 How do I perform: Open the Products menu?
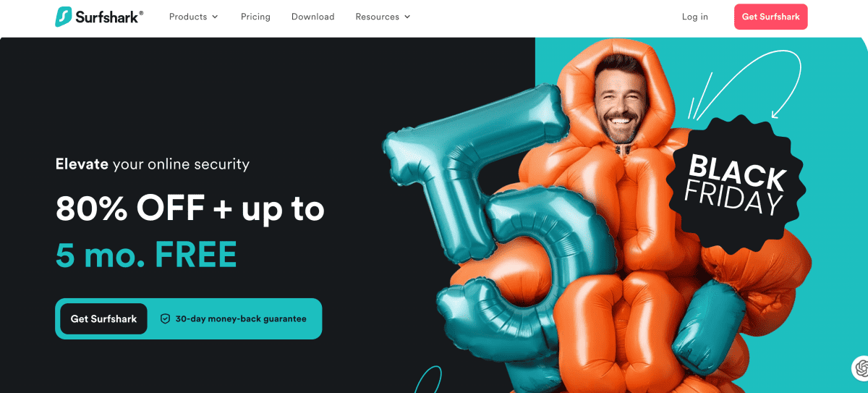click(x=194, y=17)
